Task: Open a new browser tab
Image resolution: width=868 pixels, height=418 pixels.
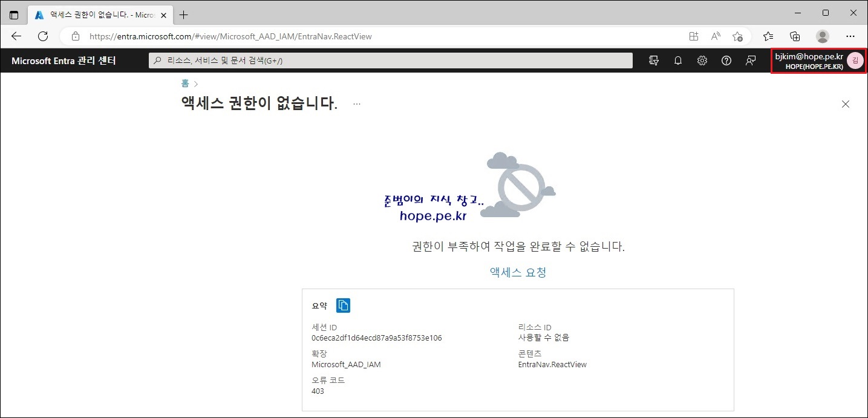Action: [184, 15]
